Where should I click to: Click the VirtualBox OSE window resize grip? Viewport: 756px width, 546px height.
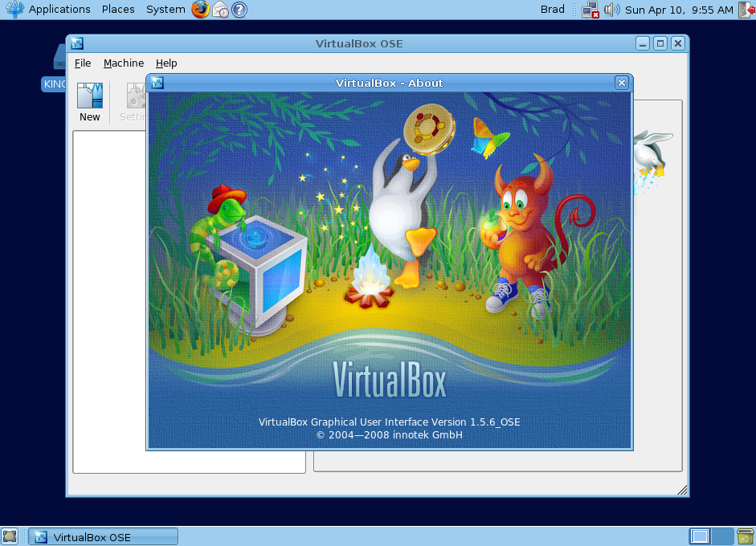(682, 490)
